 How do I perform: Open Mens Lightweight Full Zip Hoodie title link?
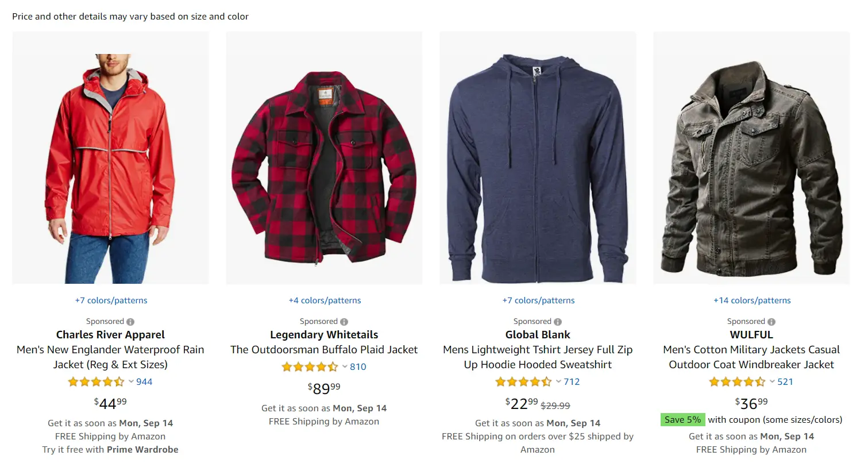click(x=538, y=357)
